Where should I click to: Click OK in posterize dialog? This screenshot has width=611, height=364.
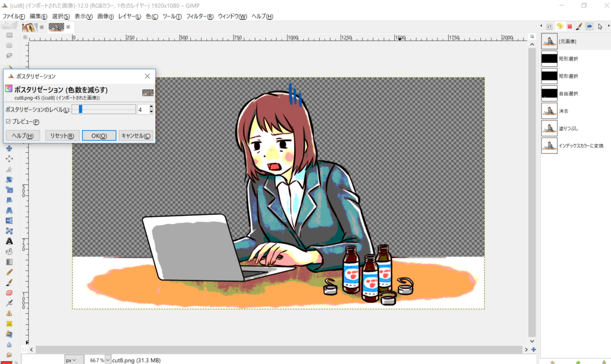[x=99, y=135]
